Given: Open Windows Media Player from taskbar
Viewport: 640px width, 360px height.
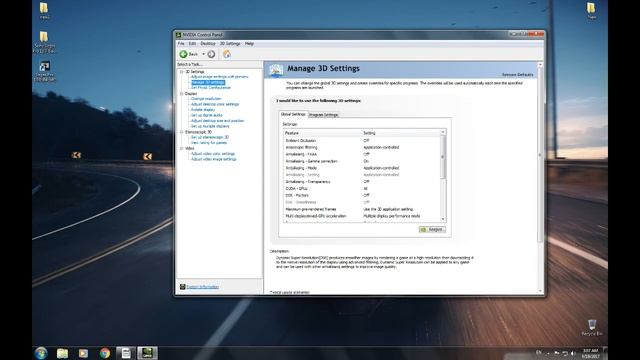Looking at the screenshot, I should click(83, 353).
